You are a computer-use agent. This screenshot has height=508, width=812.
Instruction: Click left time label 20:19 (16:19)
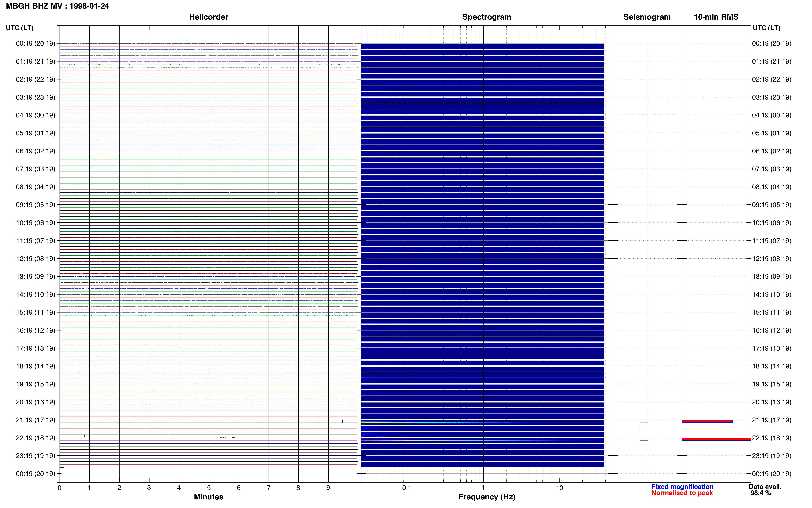36,402
